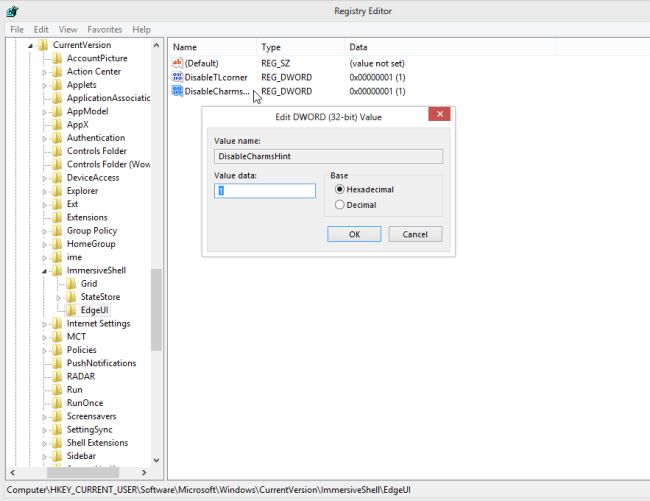The height and width of the screenshot is (501, 650).
Task: Click the StateStore folder icon
Action: pos(71,297)
